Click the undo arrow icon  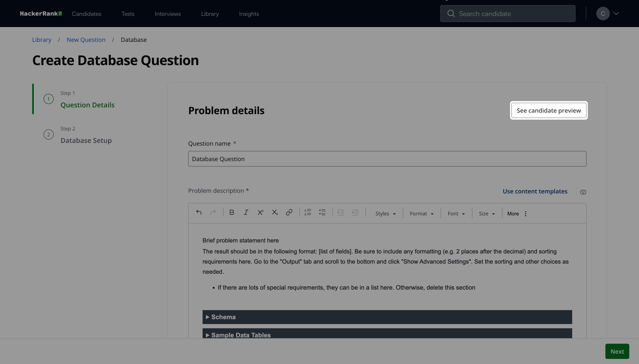(x=199, y=212)
